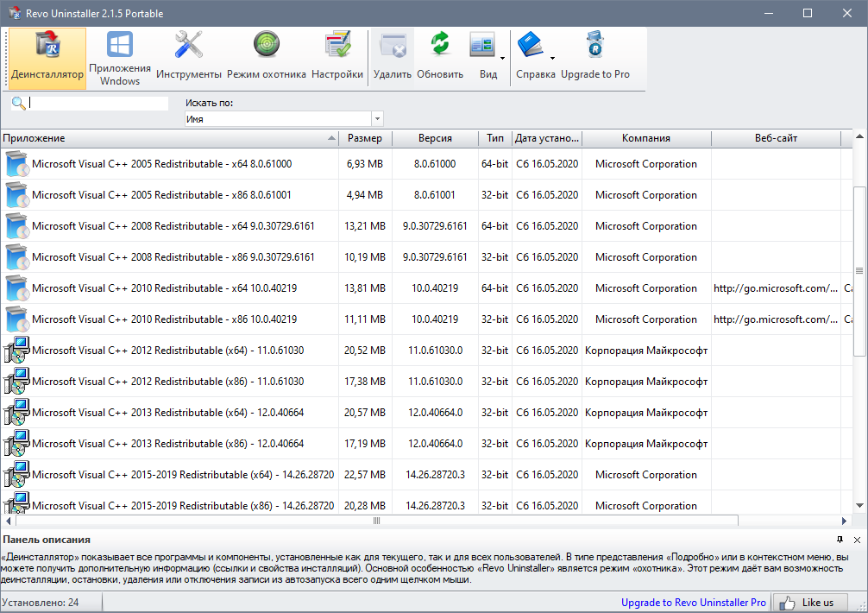
Task: Activate Режим охотника hunter mode
Action: click(x=267, y=57)
